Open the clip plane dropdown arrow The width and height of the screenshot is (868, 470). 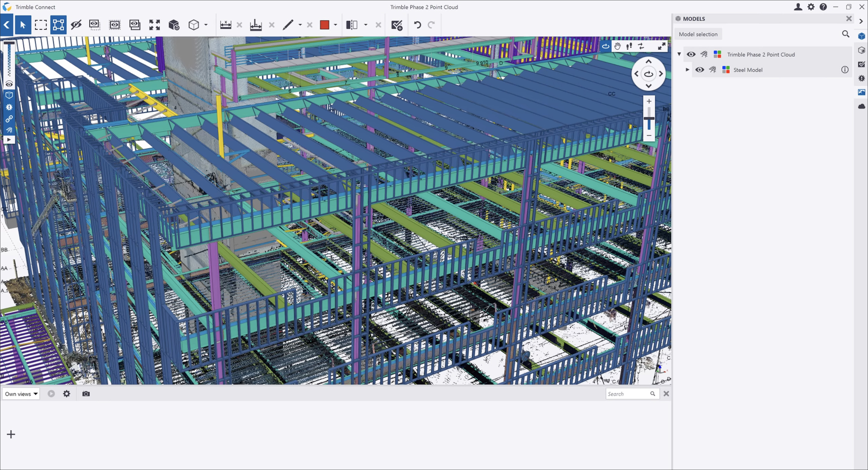[366, 25]
